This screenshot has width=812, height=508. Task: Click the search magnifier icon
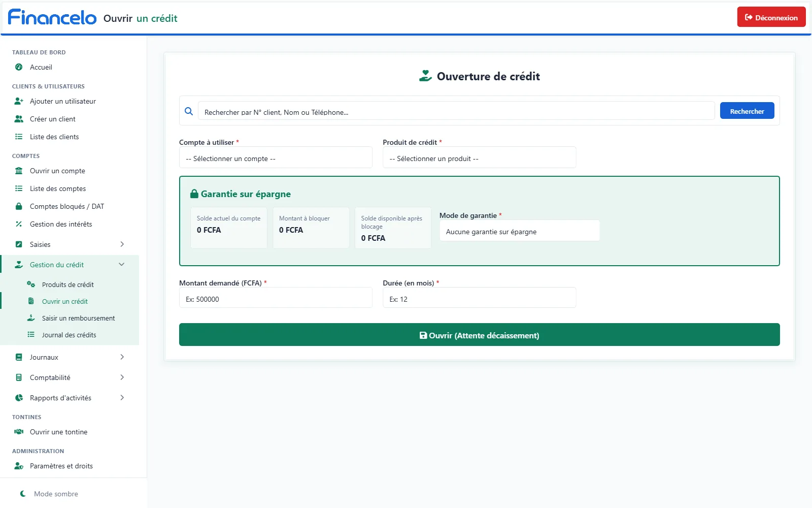coord(189,111)
